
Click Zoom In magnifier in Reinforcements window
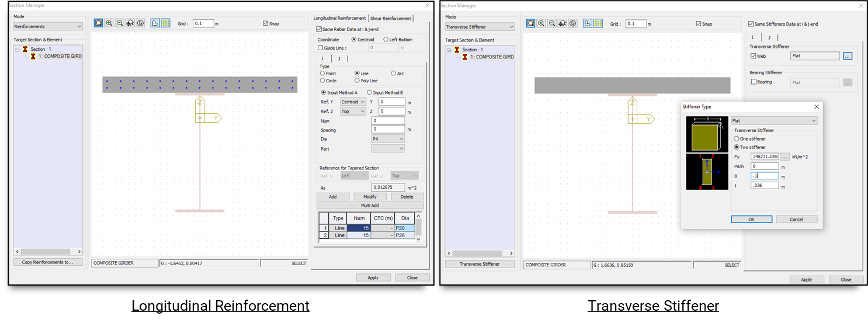coord(109,23)
